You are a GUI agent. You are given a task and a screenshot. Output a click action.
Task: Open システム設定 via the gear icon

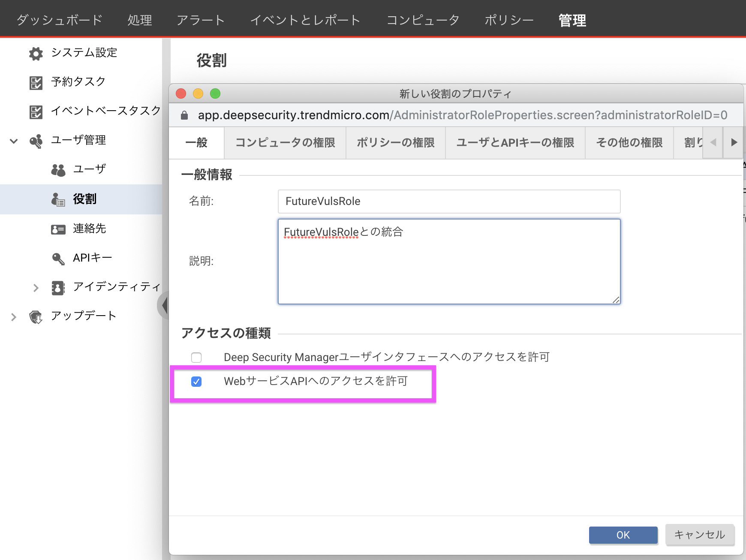tap(36, 53)
